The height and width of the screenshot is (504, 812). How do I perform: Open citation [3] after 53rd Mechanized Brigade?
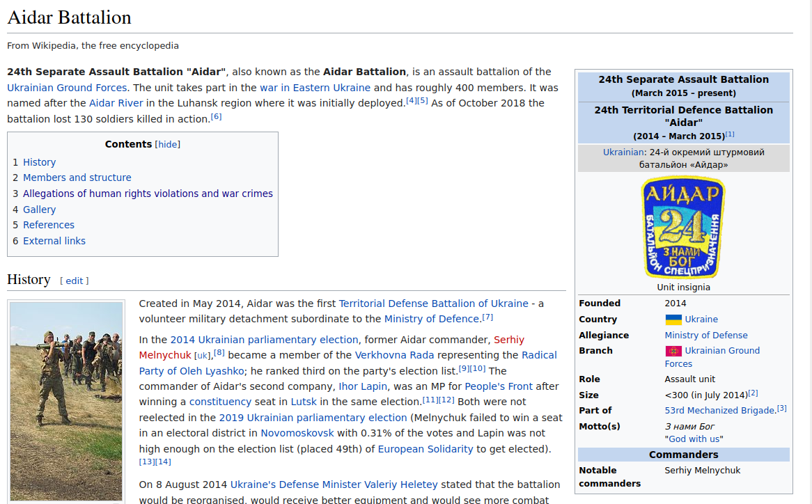[x=782, y=409]
